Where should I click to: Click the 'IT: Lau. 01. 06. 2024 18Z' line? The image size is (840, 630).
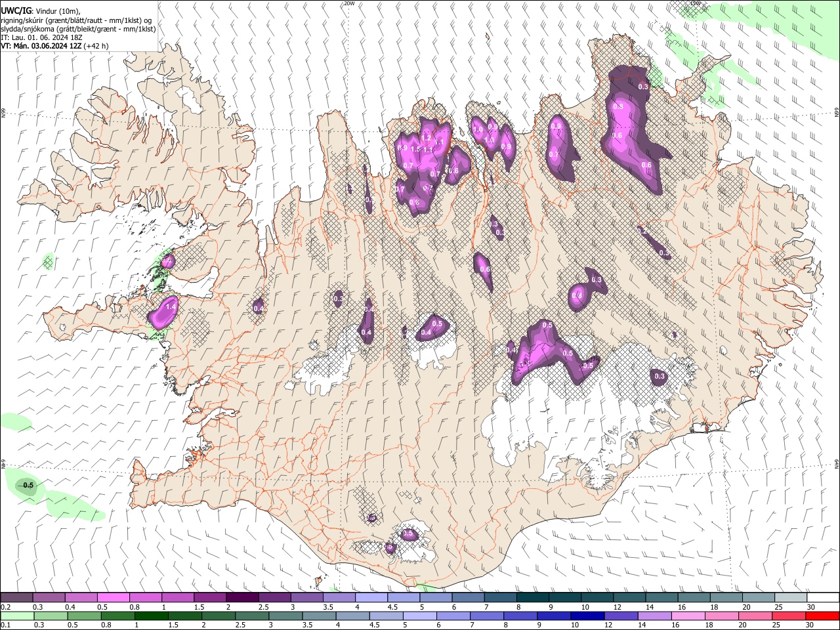[x=43, y=37]
